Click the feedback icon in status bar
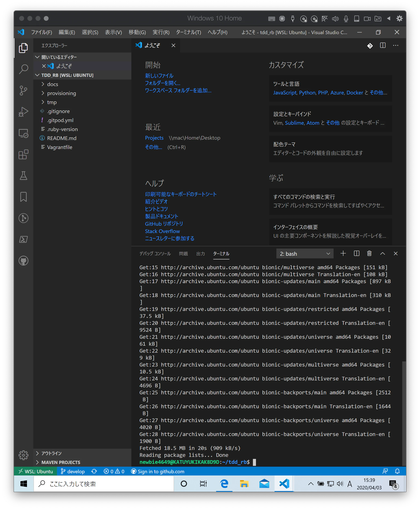The image size is (420, 509). click(x=385, y=471)
